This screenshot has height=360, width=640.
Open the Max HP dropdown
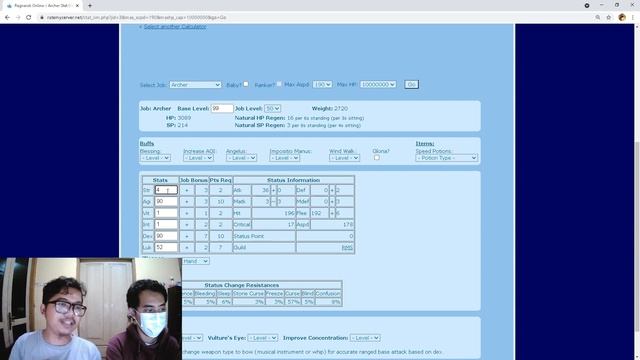378,84
